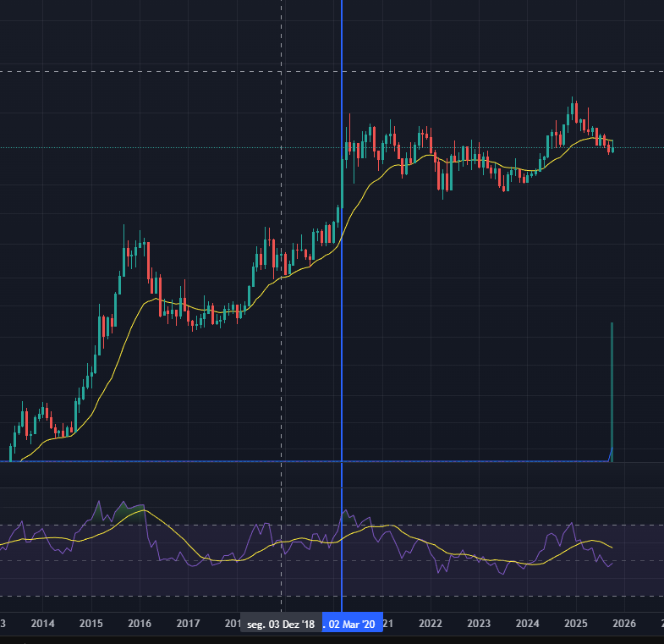Click the 2026 label on the time axis
The width and height of the screenshot is (664, 644).
pyautogui.click(x=624, y=623)
